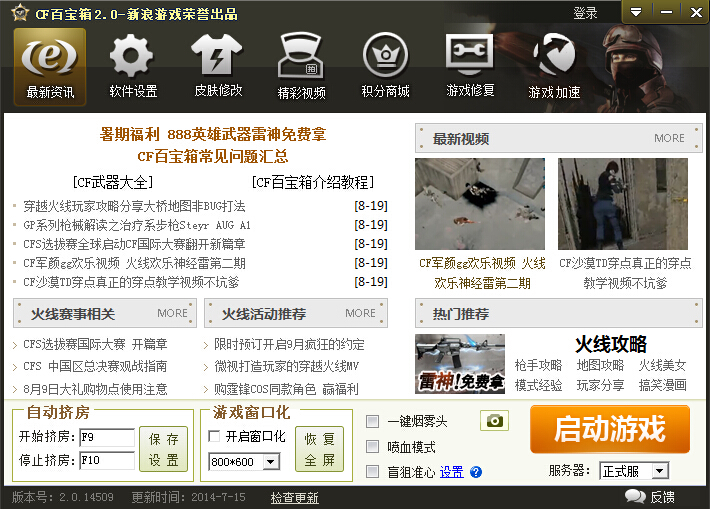The width and height of the screenshot is (710, 509).
Task: Open 精彩视频 video icon
Action: (x=301, y=67)
